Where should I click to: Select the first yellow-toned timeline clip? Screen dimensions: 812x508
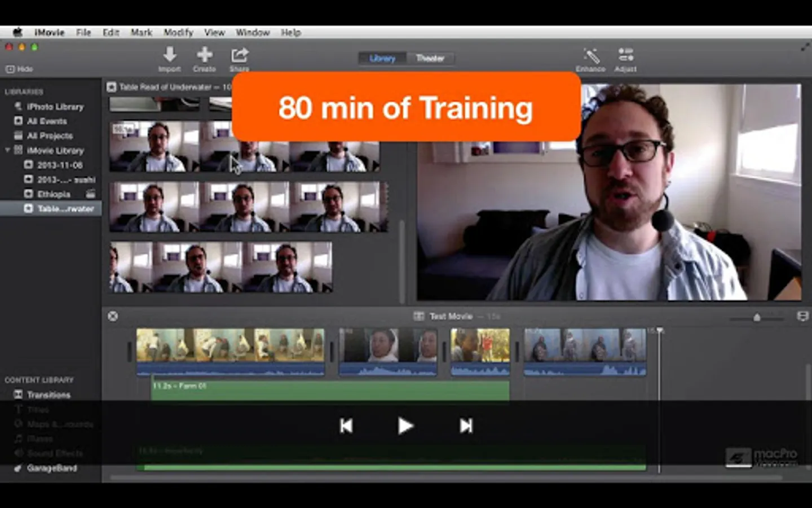230,352
